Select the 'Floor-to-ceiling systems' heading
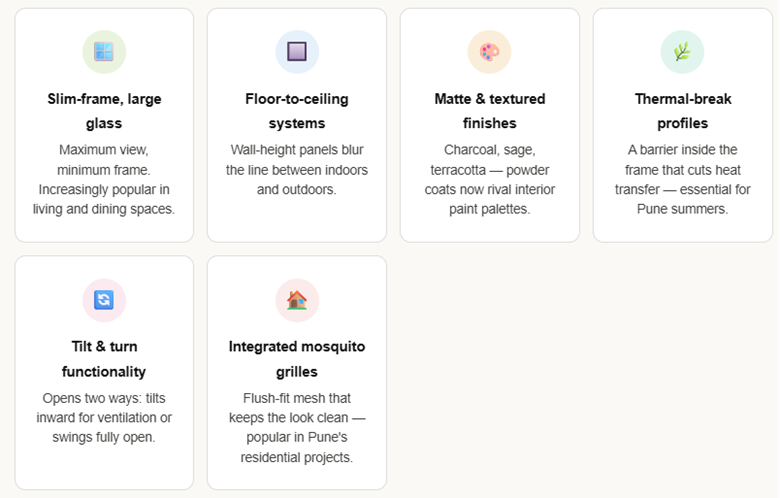Image resolution: width=780 pixels, height=498 pixels. coord(297,111)
